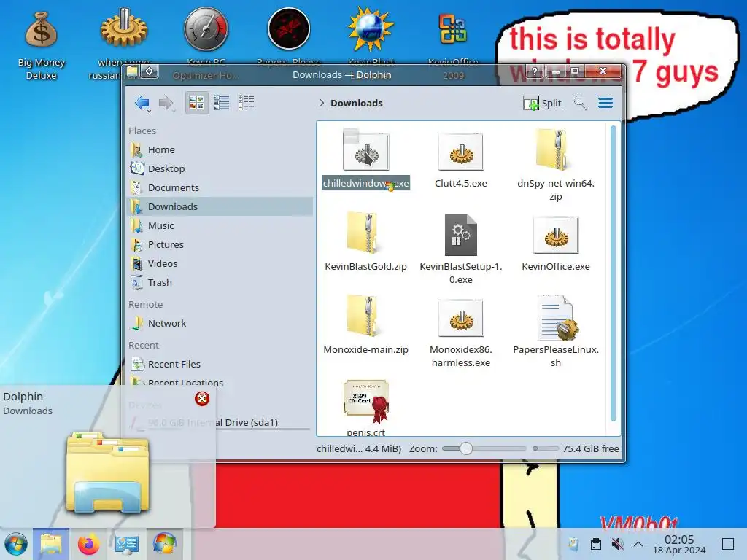The height and width of the screenshot is (560, 747).
Task: Go back with the blue back arrow
Action: 142,103
